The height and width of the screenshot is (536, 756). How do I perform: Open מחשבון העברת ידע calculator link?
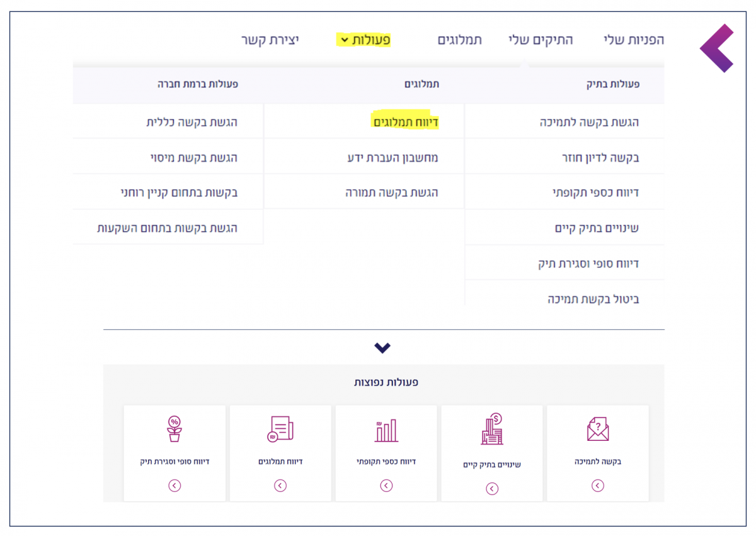point(392,157)
